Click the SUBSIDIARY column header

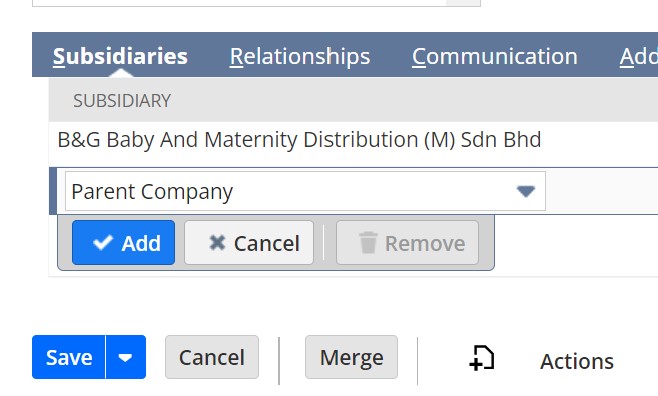[x=122, y=101]
